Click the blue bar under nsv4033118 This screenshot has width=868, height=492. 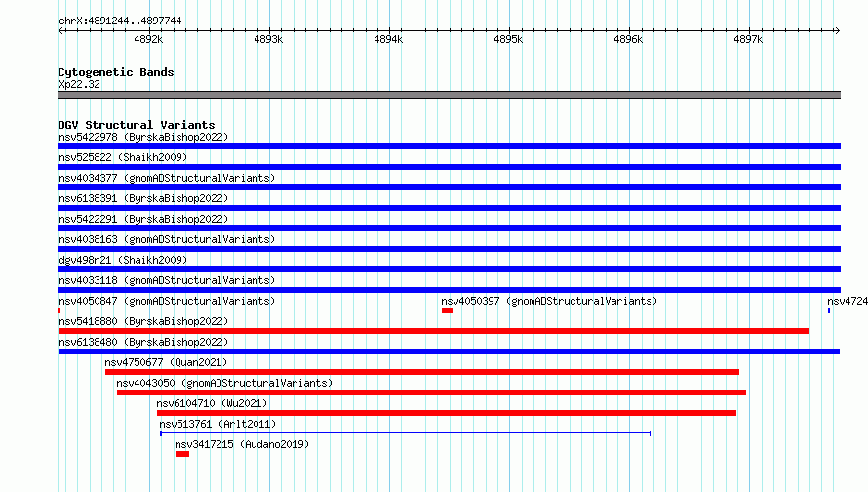point(449,290)
